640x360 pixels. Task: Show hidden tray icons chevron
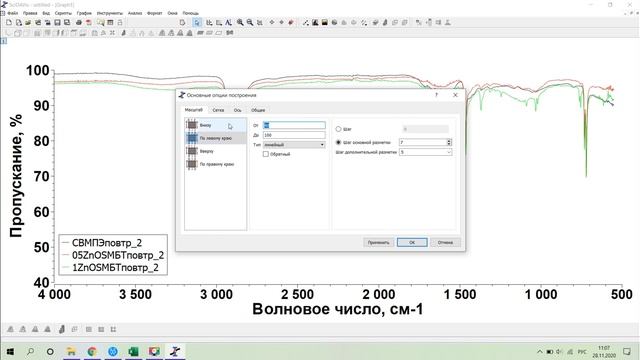tap(540, 351)
